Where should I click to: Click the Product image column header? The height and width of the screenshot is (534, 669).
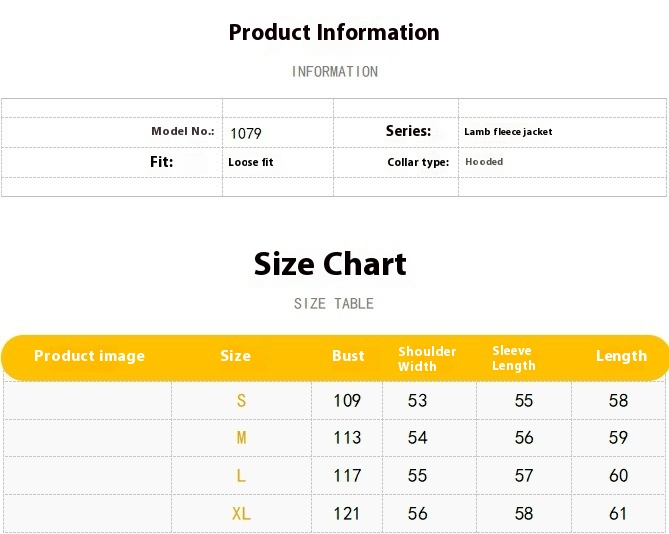point(90,356)
